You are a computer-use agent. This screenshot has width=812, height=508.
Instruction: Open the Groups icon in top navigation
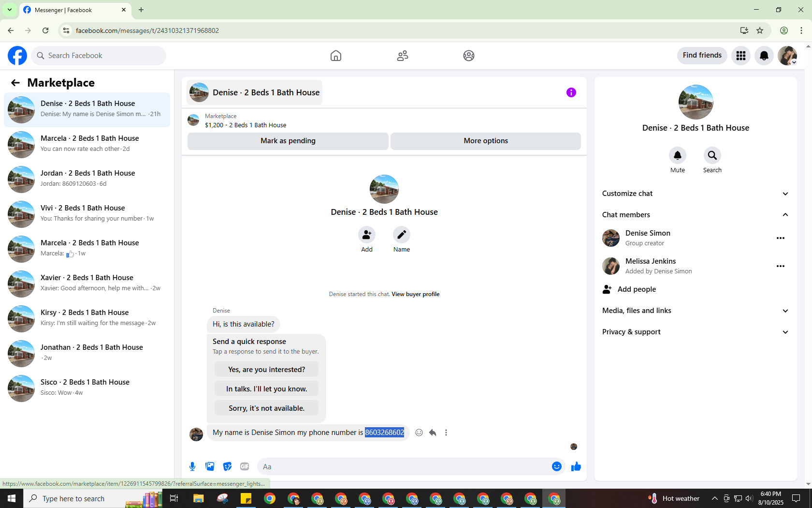click(469, 56)
